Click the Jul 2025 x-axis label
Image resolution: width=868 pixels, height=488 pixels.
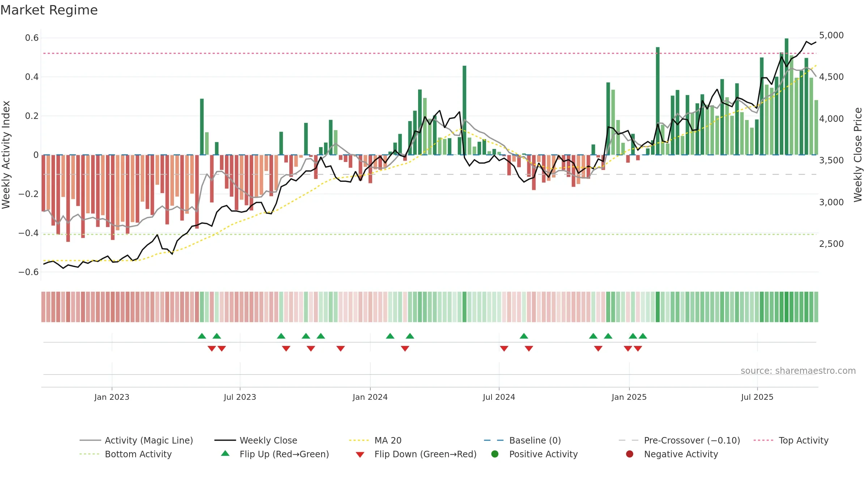pos(757,397)
